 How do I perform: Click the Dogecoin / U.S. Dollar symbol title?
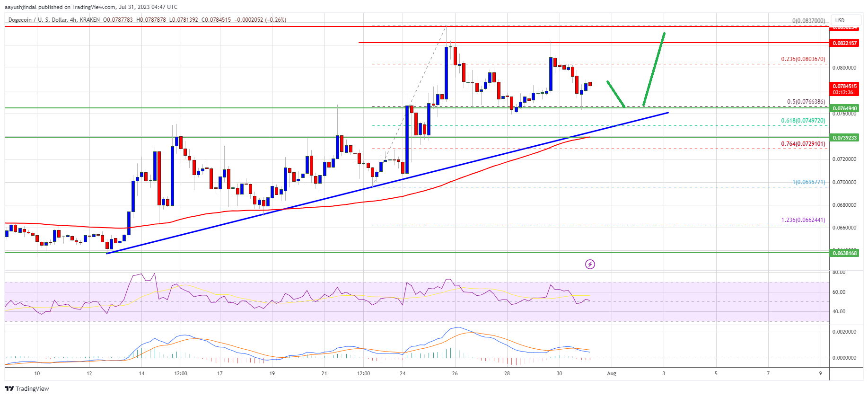point(53,20)
